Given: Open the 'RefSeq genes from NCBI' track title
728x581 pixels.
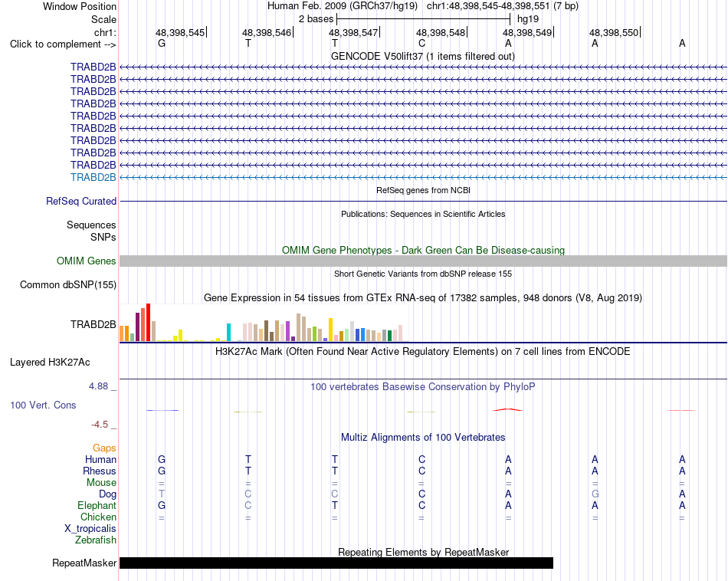Looking at the screenshot, I should pyautogui.click(x=423, y=190).
